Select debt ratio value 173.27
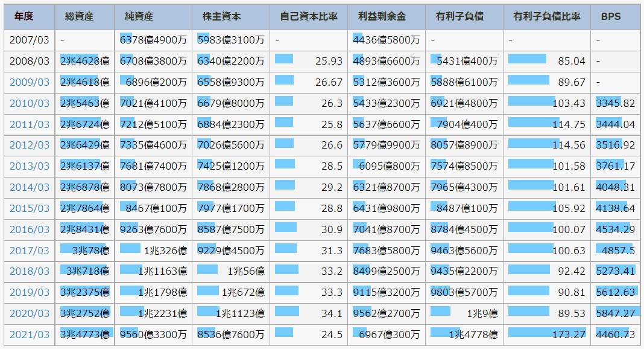The width and height of the screenshot is (644, 349). point(569,335)
